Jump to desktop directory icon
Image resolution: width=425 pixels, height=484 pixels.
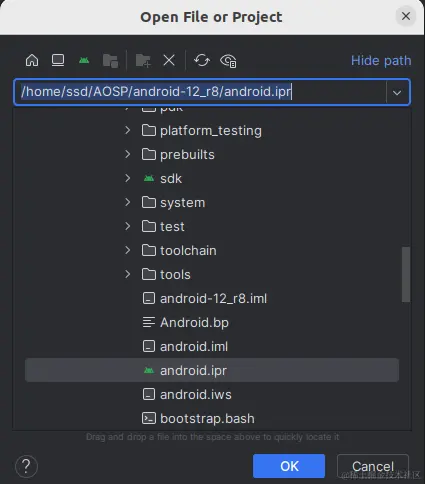[58, 61]
